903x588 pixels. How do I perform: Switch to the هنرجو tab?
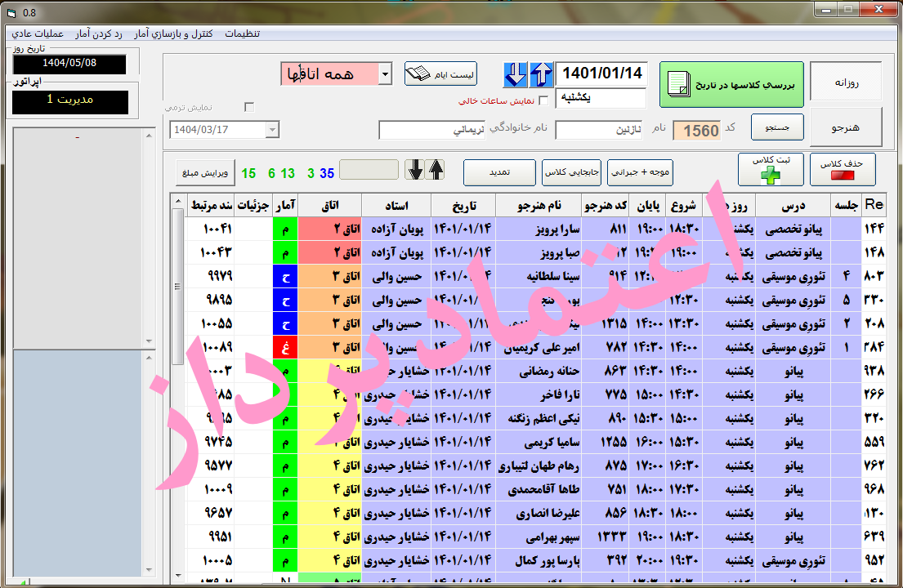[x=845, y=128]
